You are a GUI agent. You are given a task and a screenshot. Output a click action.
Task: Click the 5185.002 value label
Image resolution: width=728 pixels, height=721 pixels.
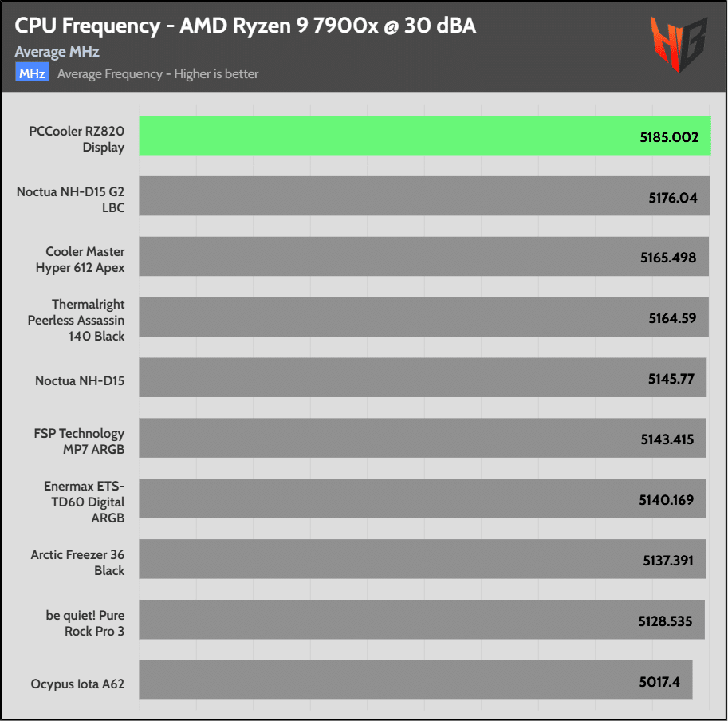click(x=669, y=137)
